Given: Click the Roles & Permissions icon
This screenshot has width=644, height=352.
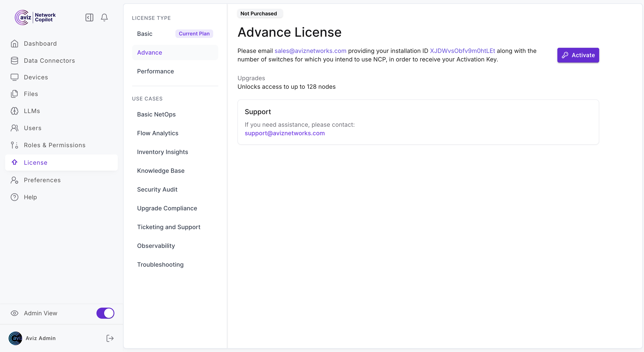Looking at the screenshot, I should 15,145.
